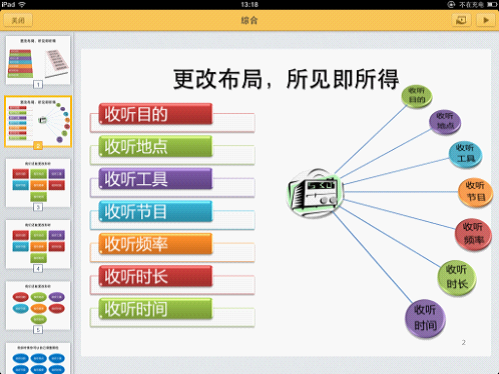Click the blue 收听工具 circle
Image resolution: width=499 pixels, height=374 pixels.
pos(465,154)
